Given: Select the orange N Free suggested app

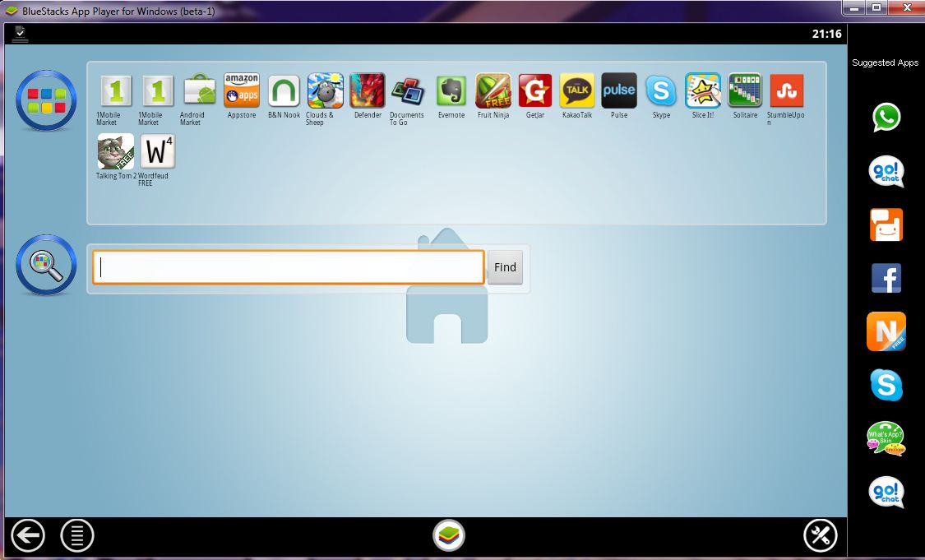Looking at the screenshot, I should 886,331.
